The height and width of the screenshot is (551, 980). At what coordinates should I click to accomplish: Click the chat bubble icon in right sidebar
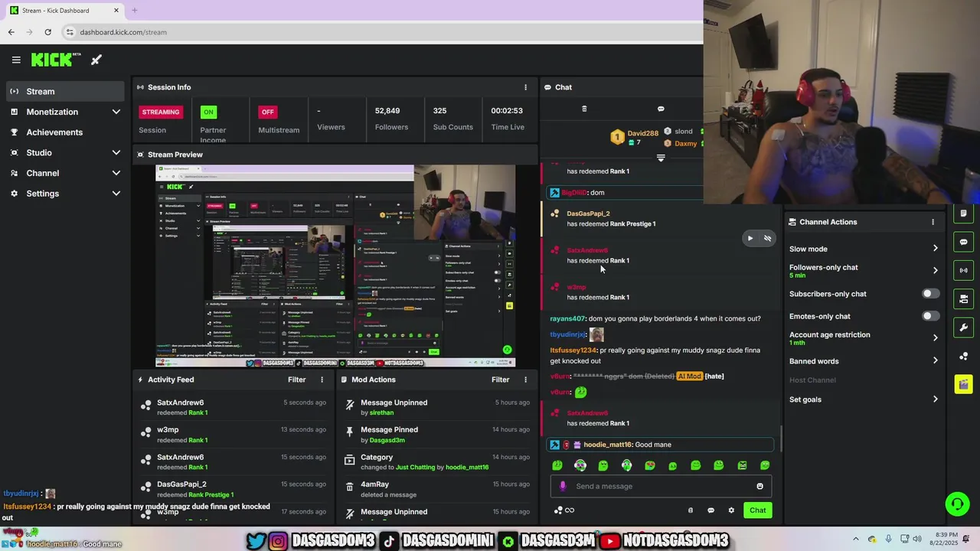click(x=963, y=242)
